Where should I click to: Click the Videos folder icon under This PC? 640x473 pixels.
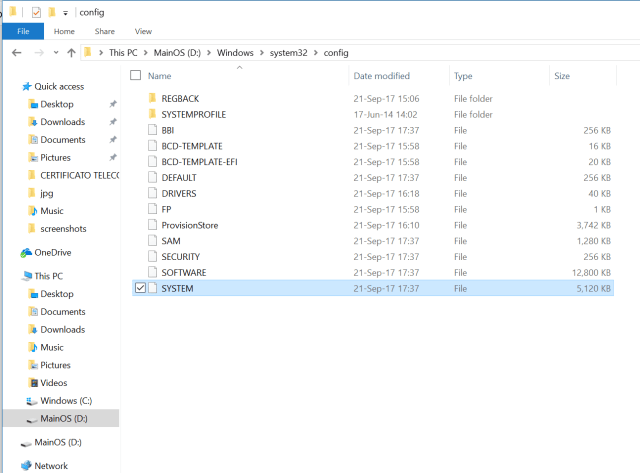[x=34, y=382]
